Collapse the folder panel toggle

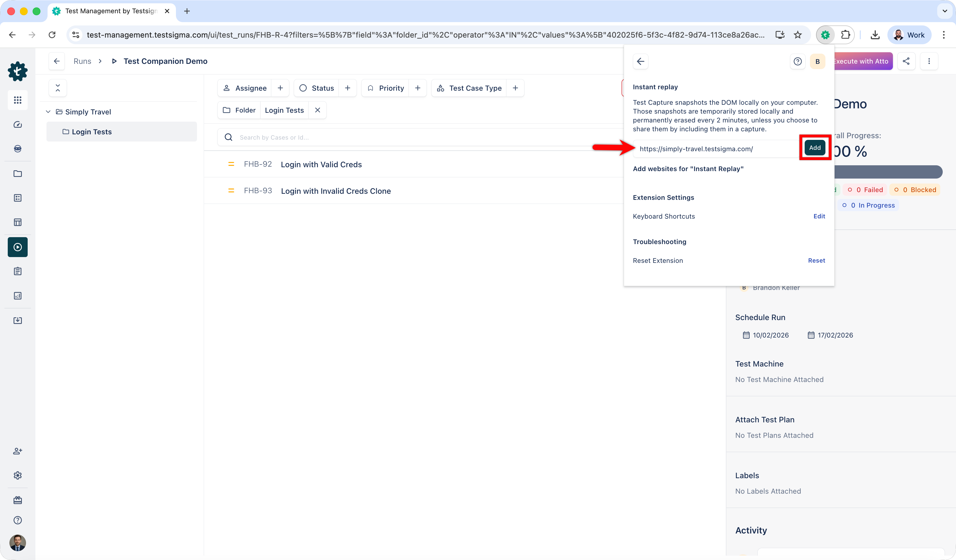click(58, 88)
